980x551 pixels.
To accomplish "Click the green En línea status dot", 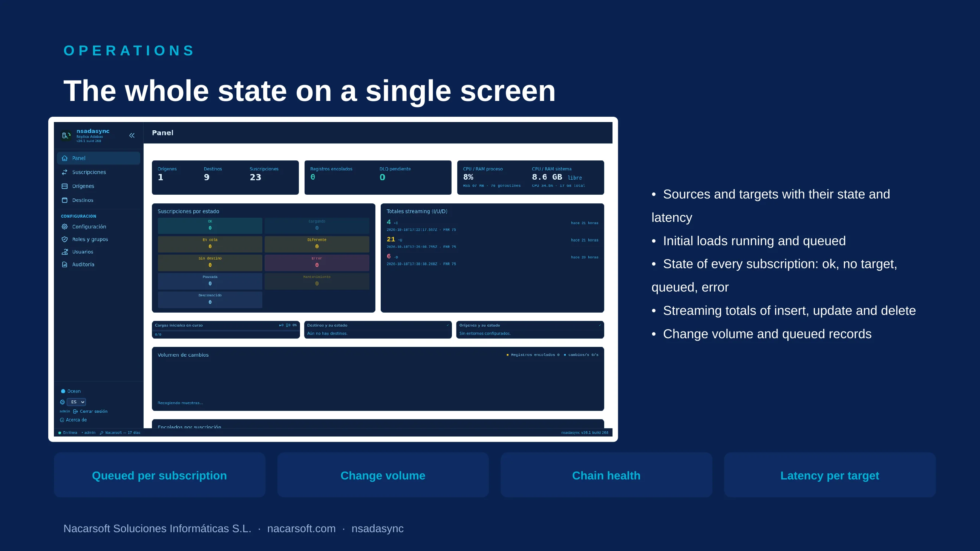I will 60,433.
